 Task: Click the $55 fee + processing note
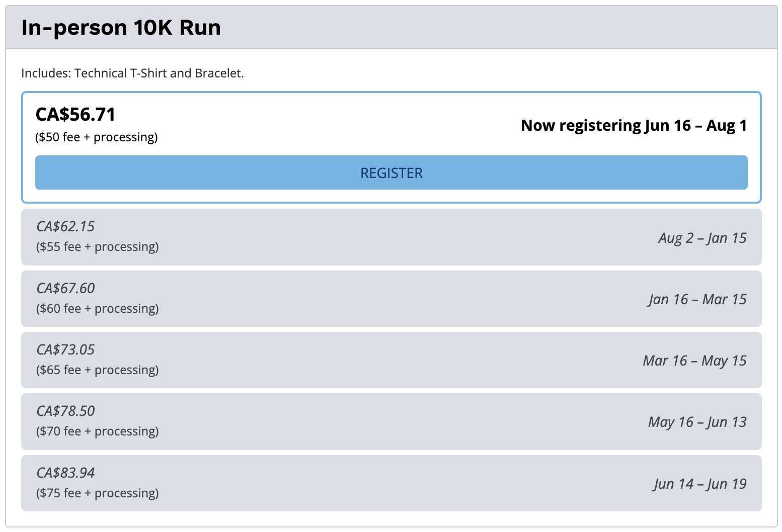click(x=98, y=247)
